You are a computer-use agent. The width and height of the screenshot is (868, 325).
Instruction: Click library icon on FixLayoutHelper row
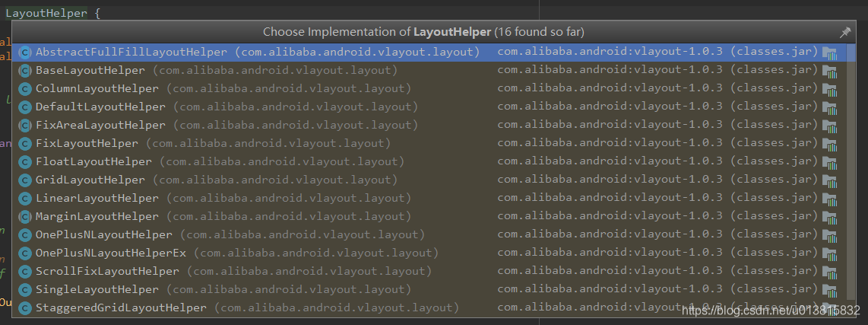coord(829,145)
